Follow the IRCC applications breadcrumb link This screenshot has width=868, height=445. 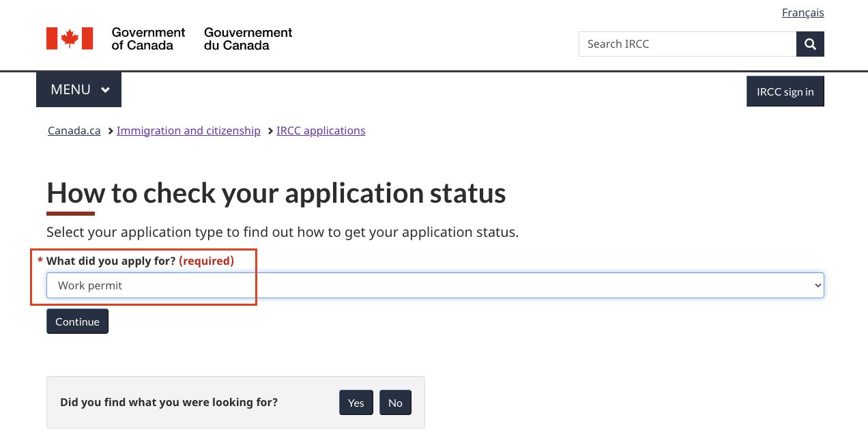pos(321,131)
